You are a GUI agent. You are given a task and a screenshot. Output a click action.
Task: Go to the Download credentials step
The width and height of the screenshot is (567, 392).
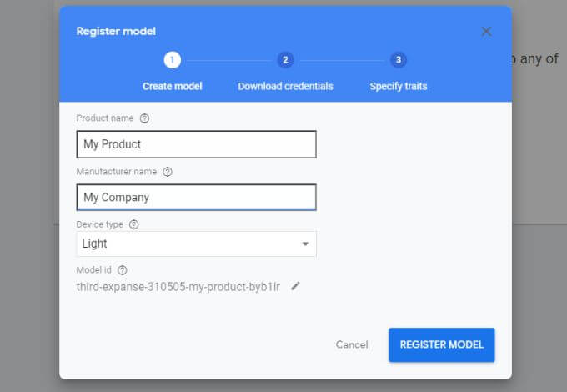[x=285, y=86]
